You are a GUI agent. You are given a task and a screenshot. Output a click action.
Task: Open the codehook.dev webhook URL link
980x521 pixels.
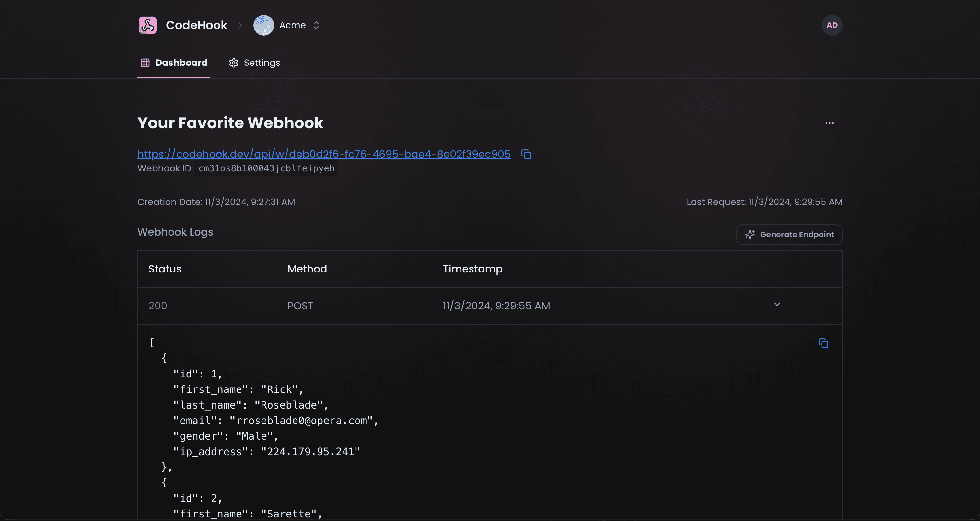tap(324, 154)
